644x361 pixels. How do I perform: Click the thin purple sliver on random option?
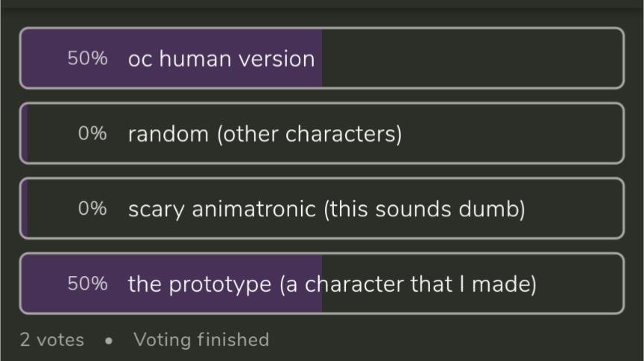pos(25,134)
